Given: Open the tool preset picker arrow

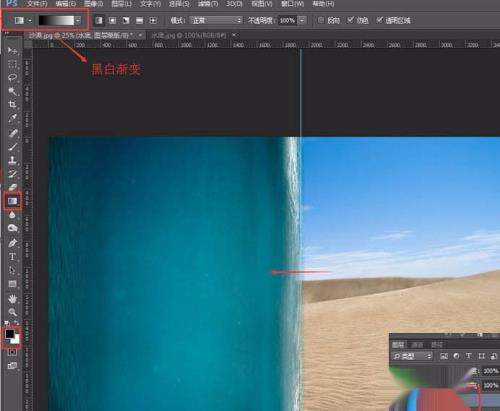Looking at the screenshot, I should (30, 21).
